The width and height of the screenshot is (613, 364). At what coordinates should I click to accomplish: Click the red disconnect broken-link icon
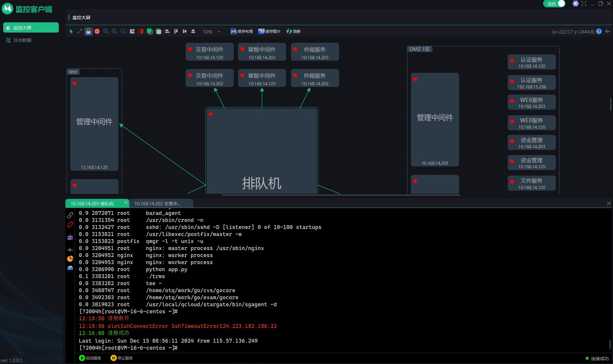(x=70, y=225)
